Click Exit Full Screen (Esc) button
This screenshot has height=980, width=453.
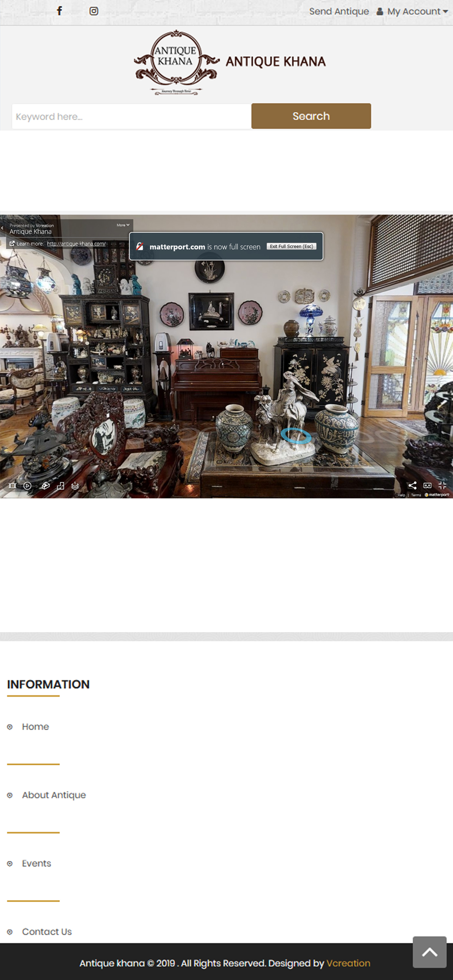tap(292, 246)
